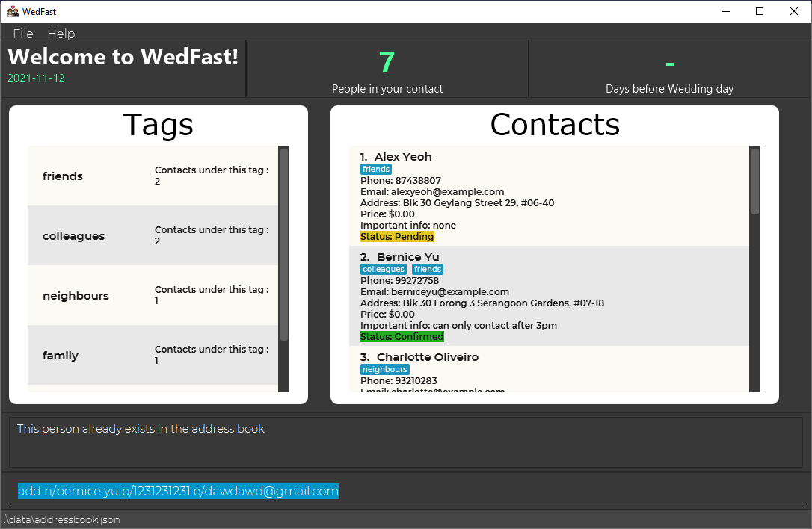Open the File menu
The image size is (812, 529).
pyautogui.click(x=22, y=34)
